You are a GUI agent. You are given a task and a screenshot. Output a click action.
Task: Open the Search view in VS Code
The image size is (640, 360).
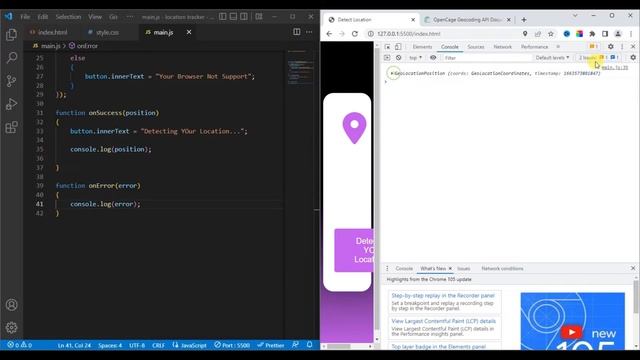coord(11,58)
